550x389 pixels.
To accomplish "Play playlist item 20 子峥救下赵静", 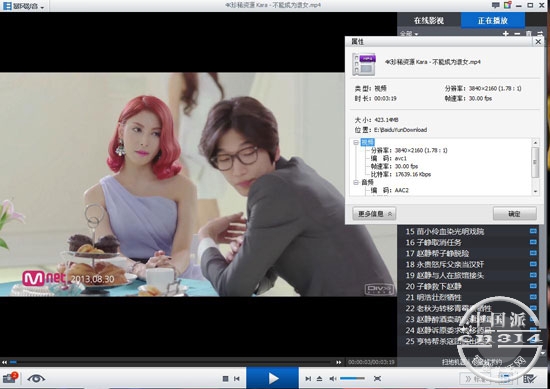I will click(433, 287).
